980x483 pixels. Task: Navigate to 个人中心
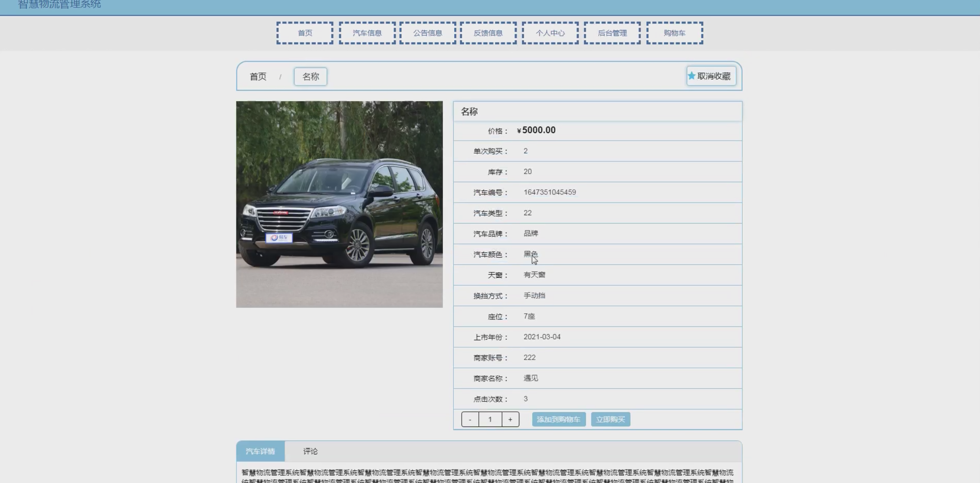click(550, 33)
